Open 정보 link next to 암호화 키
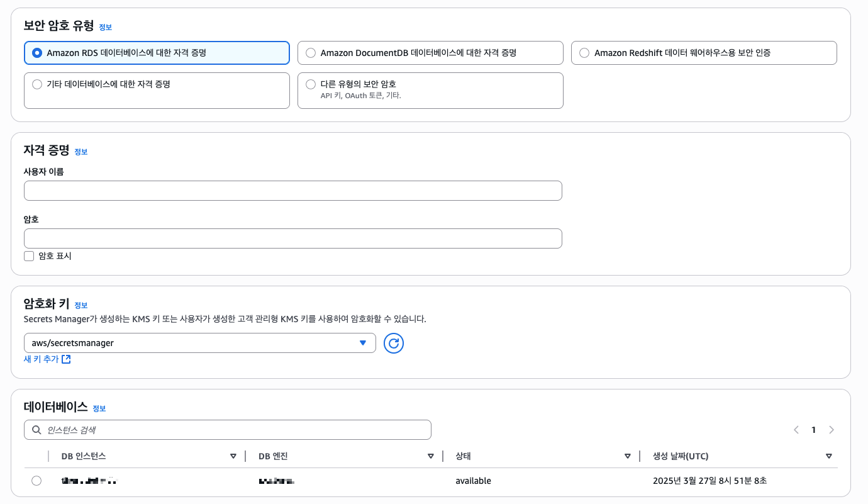Viewport: 868px width, 504px height. pyautogui.click(x=81, y=305)
